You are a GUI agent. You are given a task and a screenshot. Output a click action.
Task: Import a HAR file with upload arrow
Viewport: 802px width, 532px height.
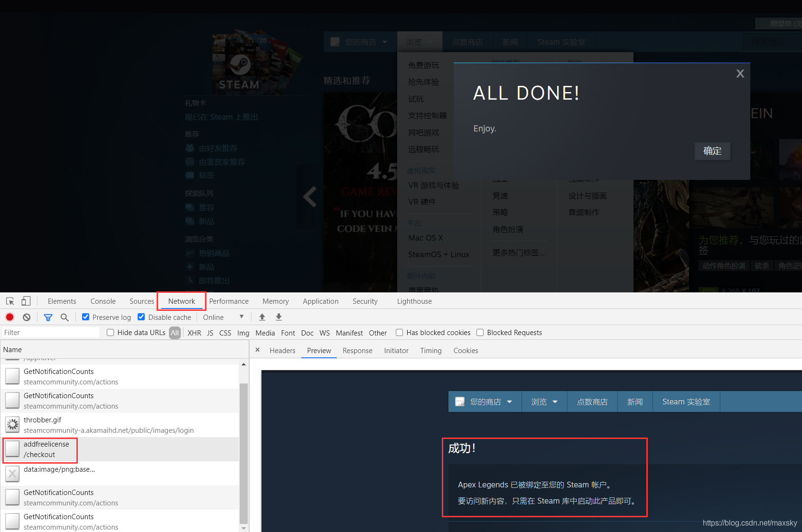coord(262,317)
